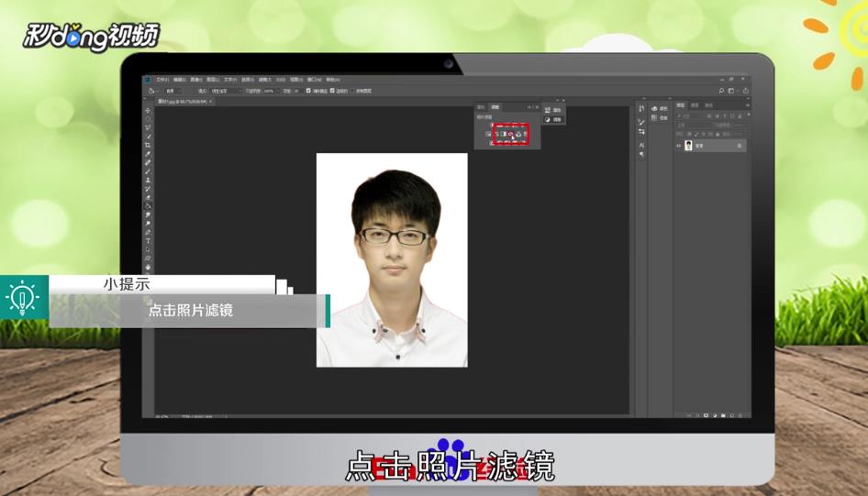The width and height of the screenshot is (868, 496).
Task: Click the zoom percentage field in status bar
Action: tap(161, 416)
